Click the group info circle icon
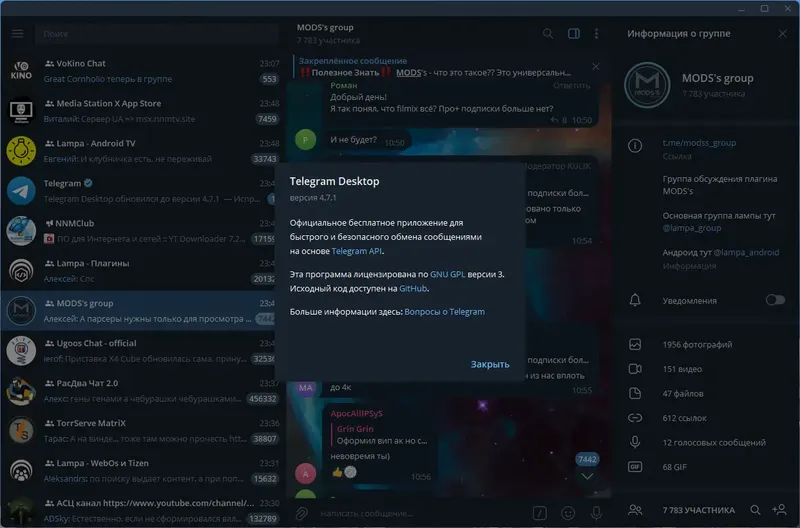The width and height of the screenshot is (800, 528). 635,146
